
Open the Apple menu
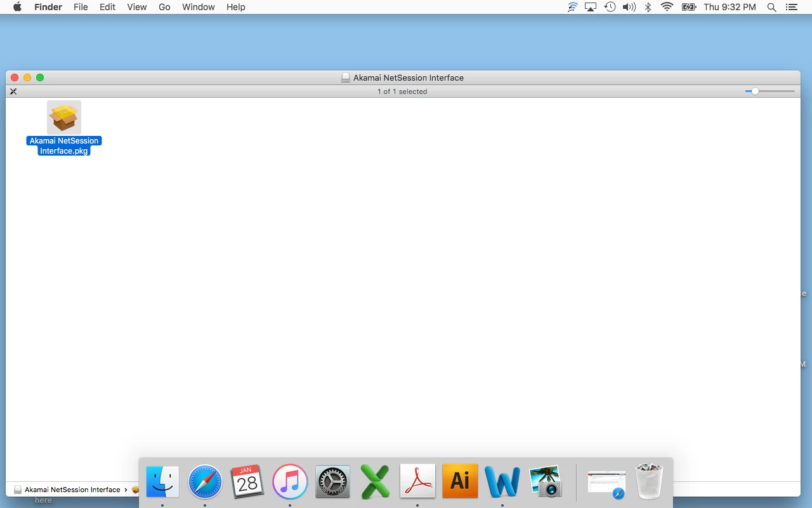pos(17,7)
